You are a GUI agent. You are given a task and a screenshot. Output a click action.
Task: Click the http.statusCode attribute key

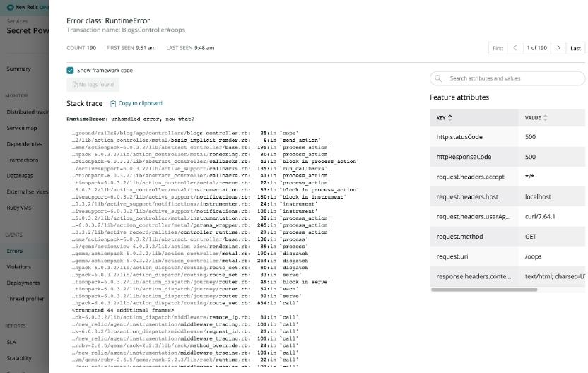click(459, 137)
